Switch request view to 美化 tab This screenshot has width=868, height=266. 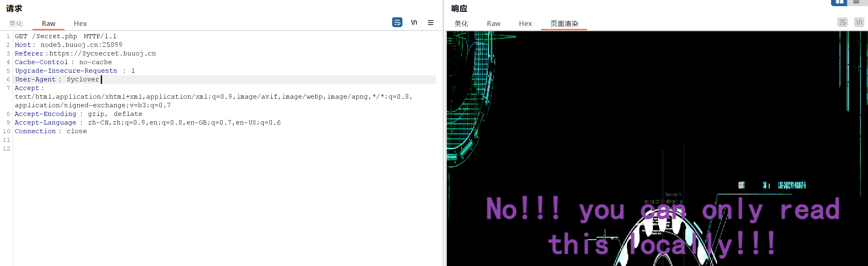[16, 23]
